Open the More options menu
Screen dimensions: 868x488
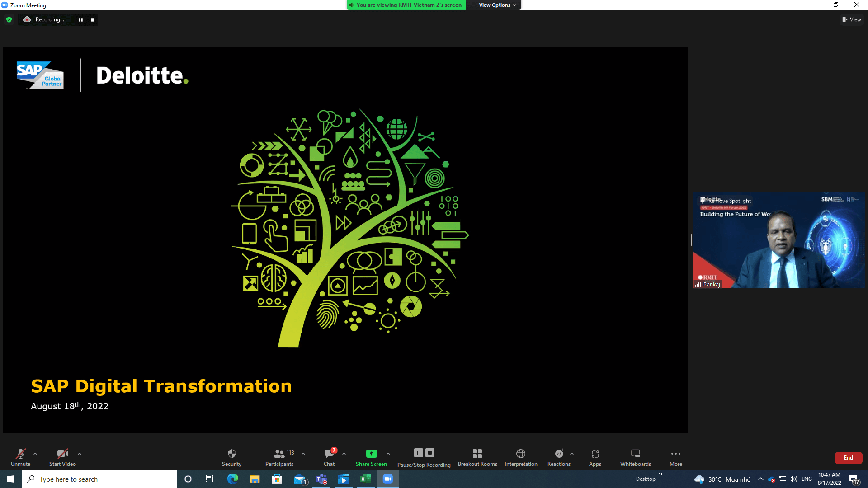coord(676,457)
